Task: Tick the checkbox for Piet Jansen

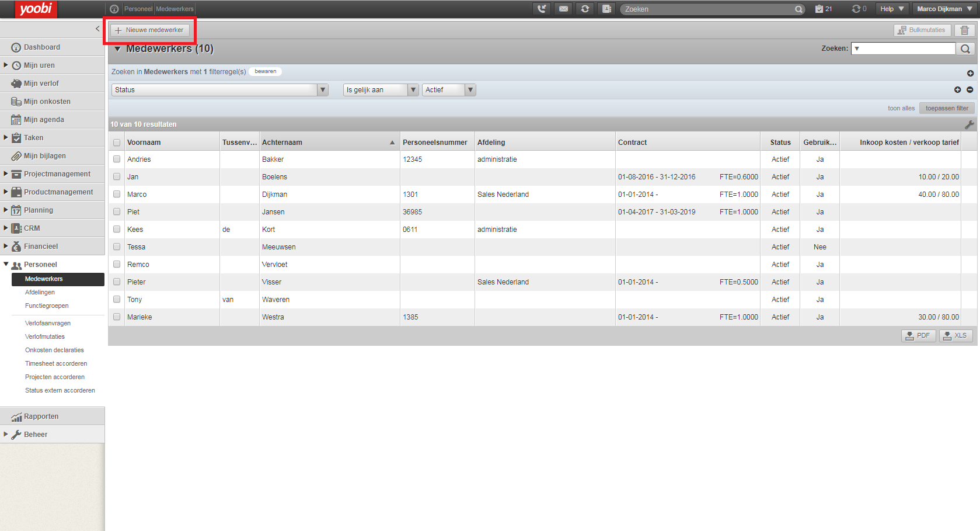Action: pos(117,211)
